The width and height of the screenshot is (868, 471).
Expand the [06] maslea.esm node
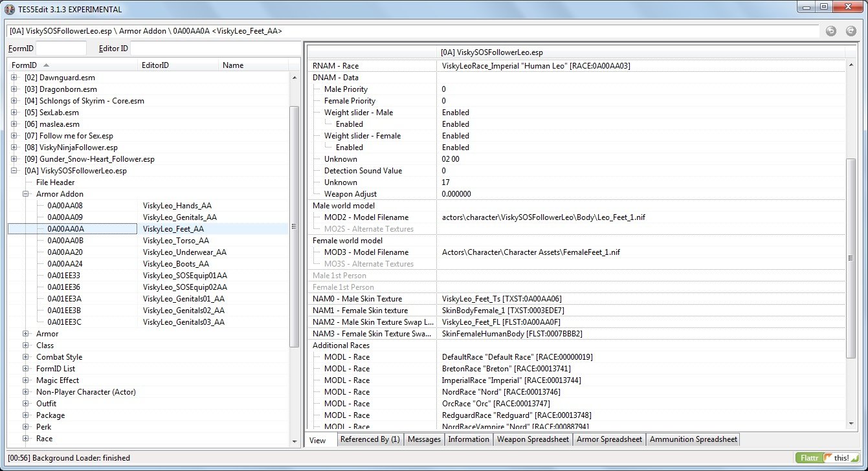[x=14, y=124]
